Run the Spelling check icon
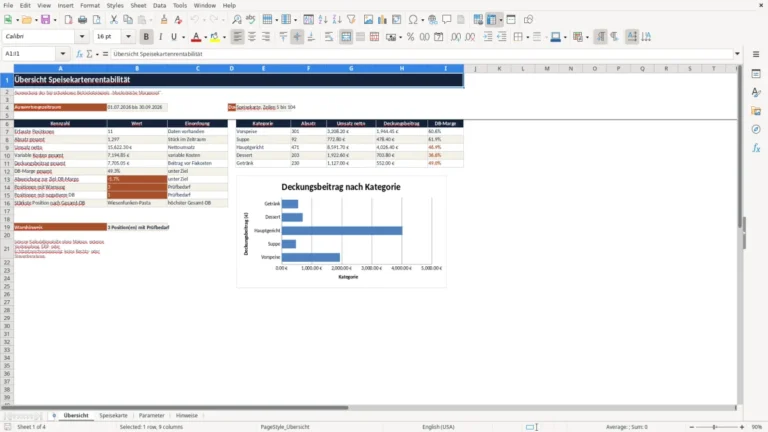The image size is (768, 432). click(x=251, y=20)
